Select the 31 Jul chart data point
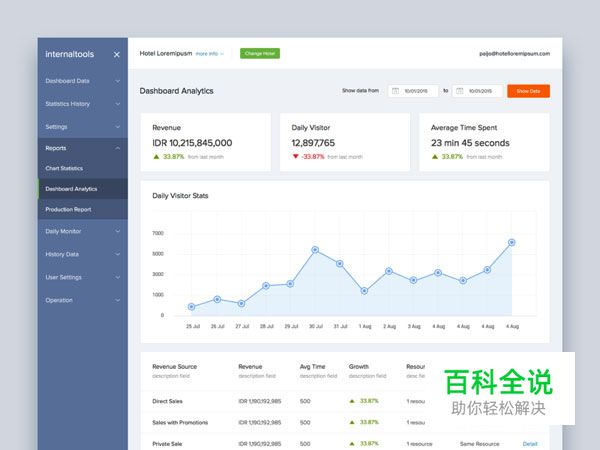 click(340, 264)
